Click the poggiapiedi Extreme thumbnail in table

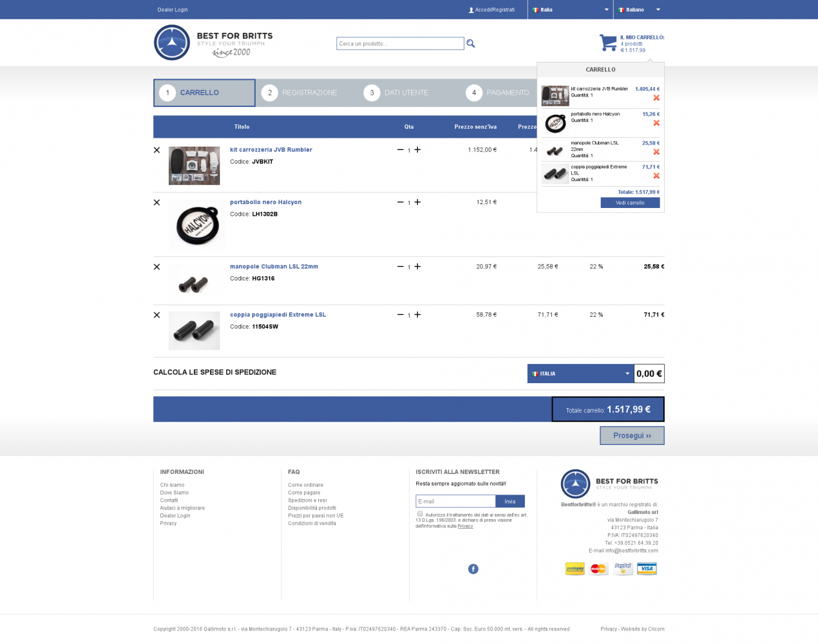point(194,330)
